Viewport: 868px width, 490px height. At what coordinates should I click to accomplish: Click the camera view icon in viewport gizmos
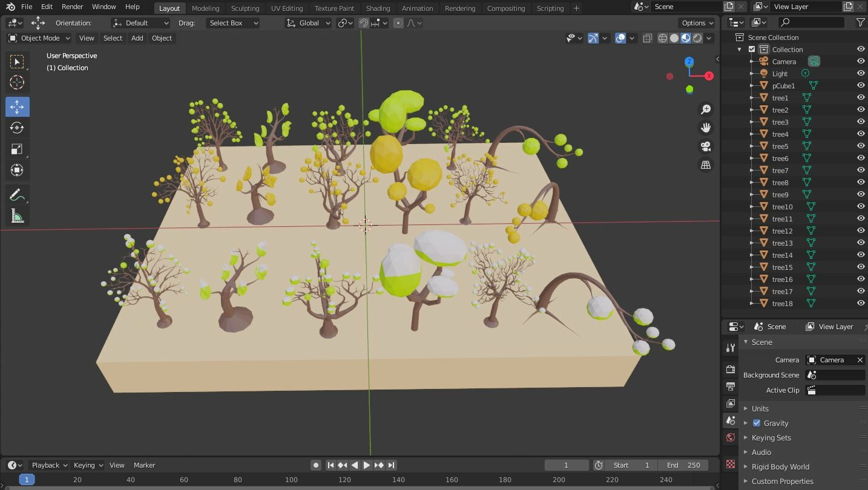pyautogui.click(x=705, y=146)
